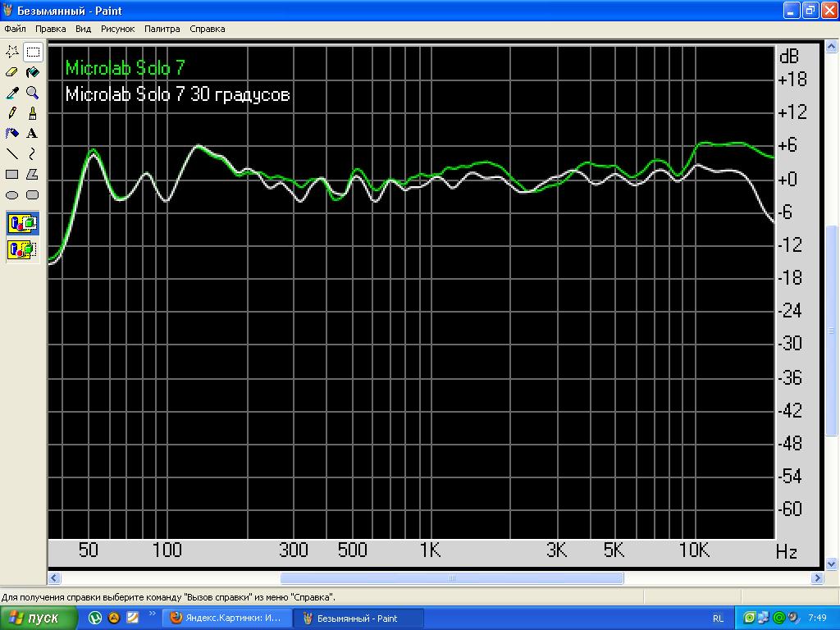Click the horizontal scrollbar right arrow
This screenshot has height=630, width=840.
click(x=817, y=578)
